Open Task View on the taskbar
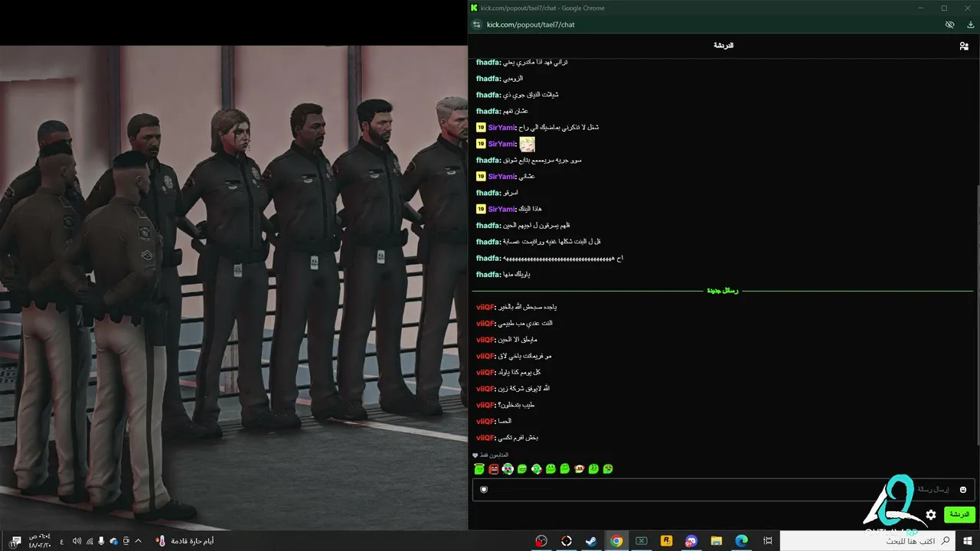 coord(768,541)
